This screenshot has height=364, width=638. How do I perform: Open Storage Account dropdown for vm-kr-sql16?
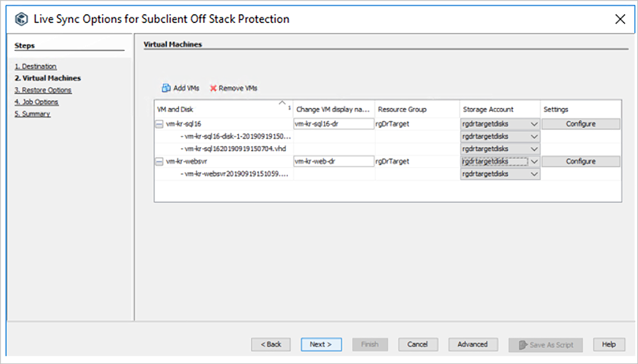534,124
